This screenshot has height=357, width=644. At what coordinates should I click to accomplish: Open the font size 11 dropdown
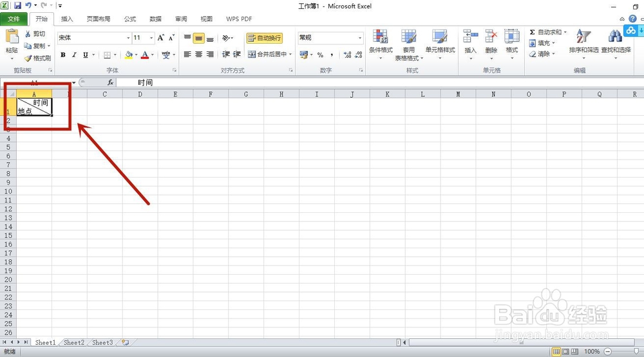(x=151, y=38)
